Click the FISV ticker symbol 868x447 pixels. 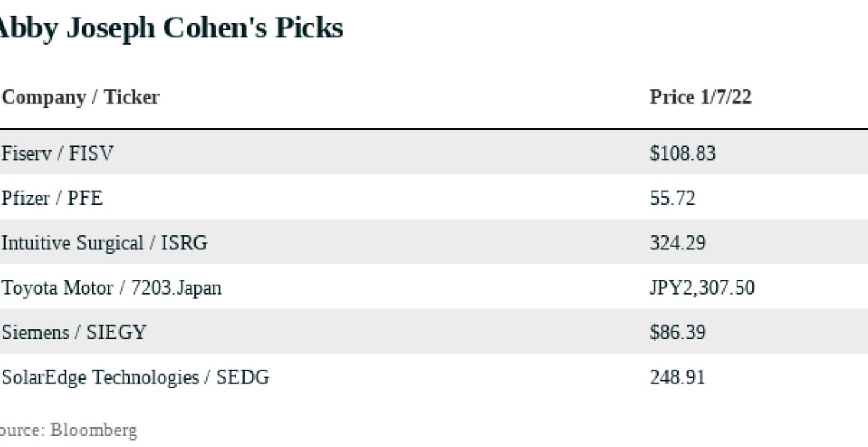pyautogui.click(x=91, y=153)
